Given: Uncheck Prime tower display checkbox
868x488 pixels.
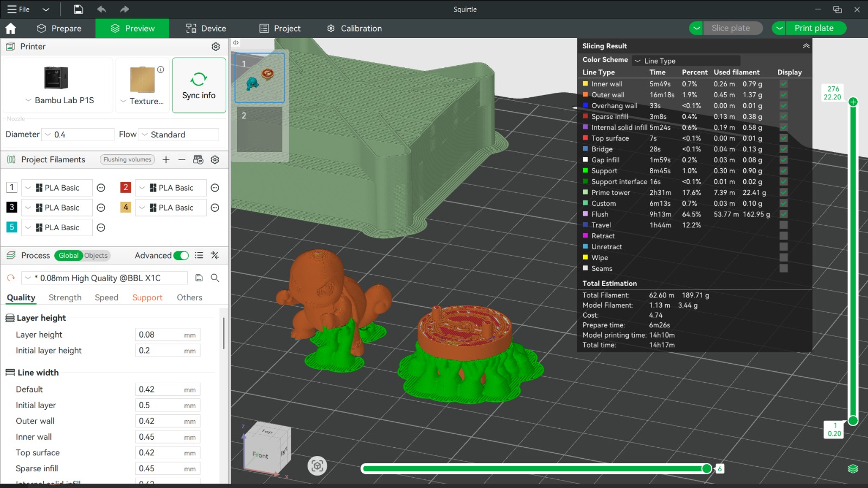Looking at the screenshot, I should (x=783, y=192).
